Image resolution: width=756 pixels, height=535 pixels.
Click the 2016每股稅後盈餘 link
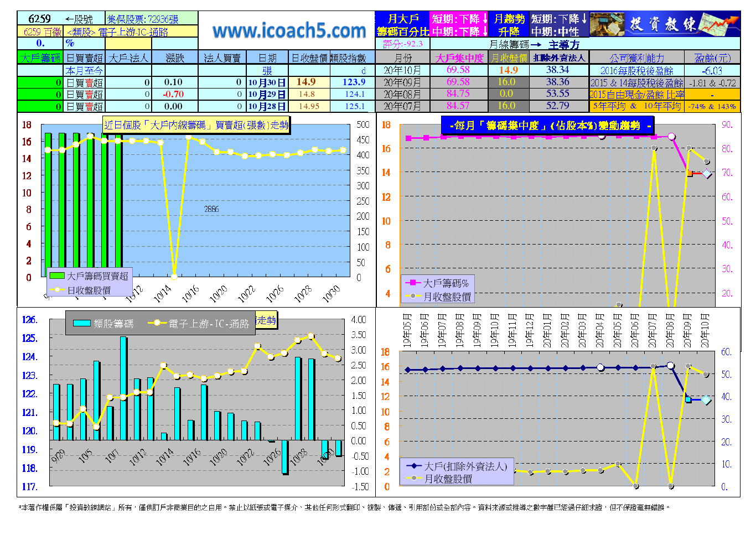(636, 70)
